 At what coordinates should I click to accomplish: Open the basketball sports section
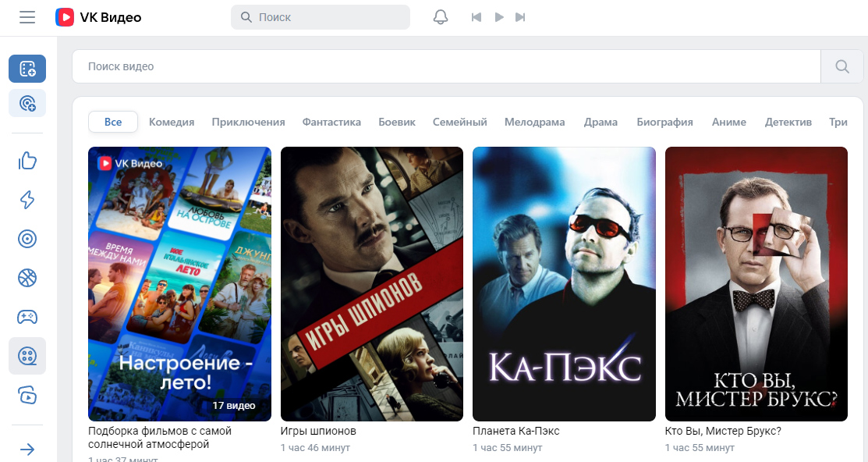[x=27, y=278]
